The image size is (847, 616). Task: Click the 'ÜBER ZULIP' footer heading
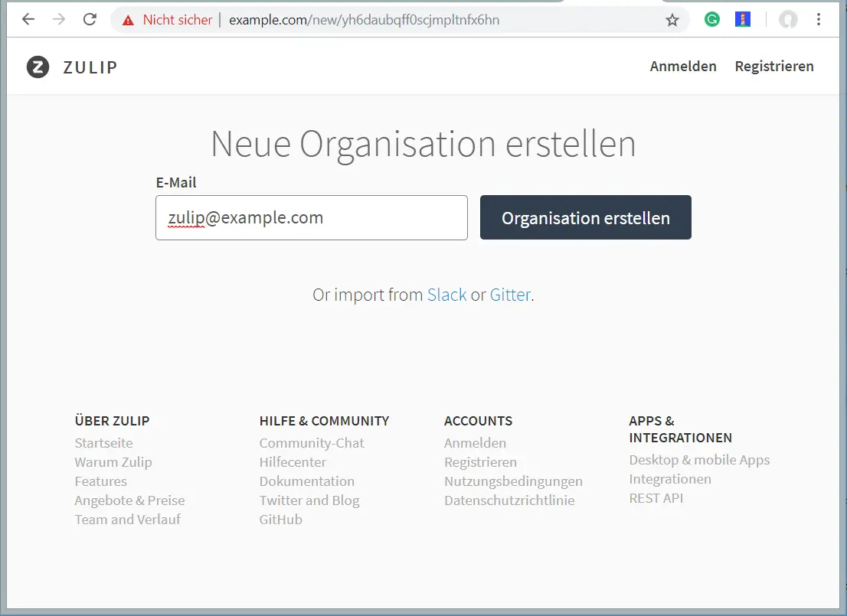tap(113, 421)
